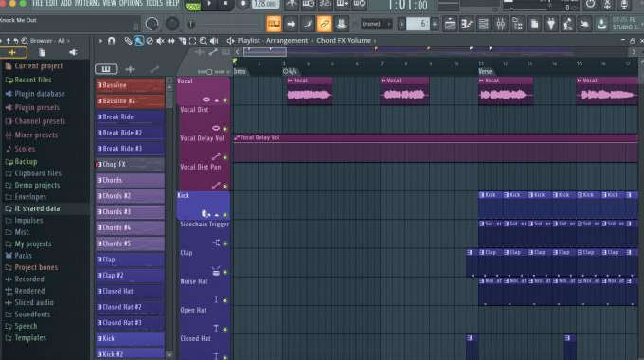Mute the Vocal Delay Vol track LED
This screenshot has width=644, height=360.
(x=225, y=157)
